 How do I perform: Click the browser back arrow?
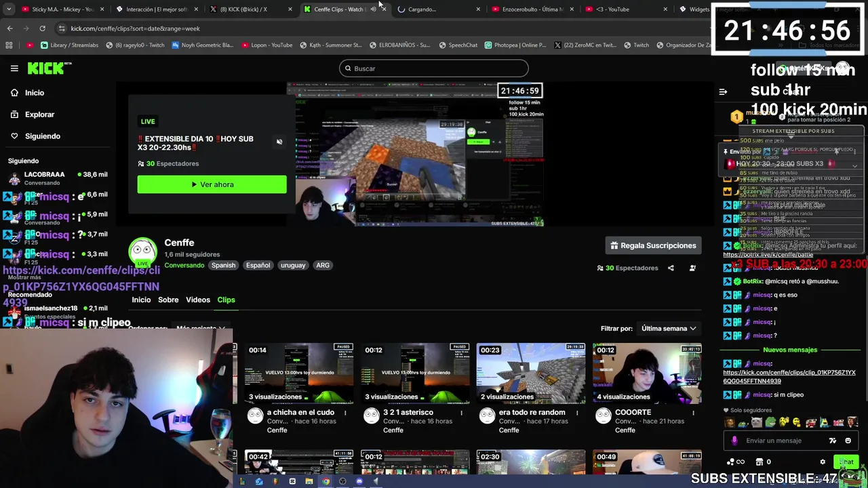click(9, 28)
